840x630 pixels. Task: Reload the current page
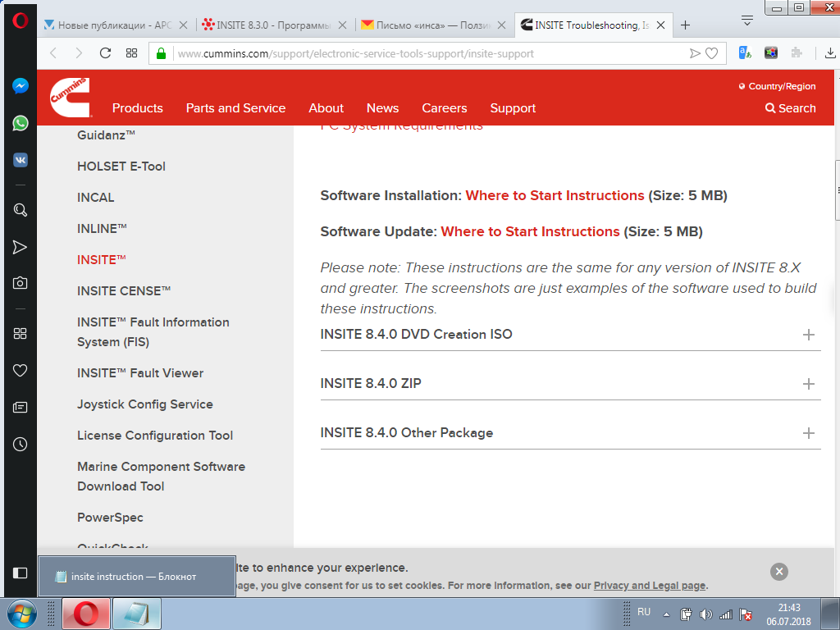105,53
